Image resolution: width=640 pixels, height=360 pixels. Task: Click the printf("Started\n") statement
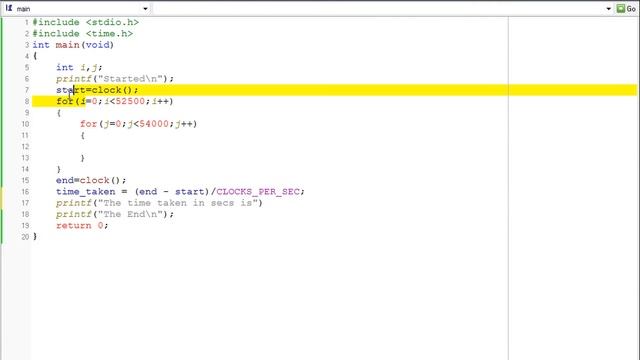(115, 79)
